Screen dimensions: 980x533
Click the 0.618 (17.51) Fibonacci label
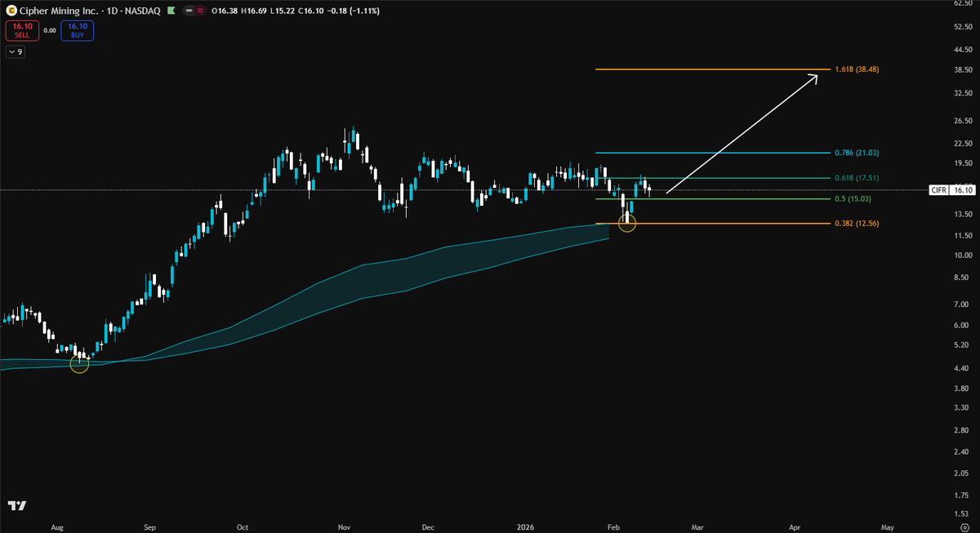(857, 178)
